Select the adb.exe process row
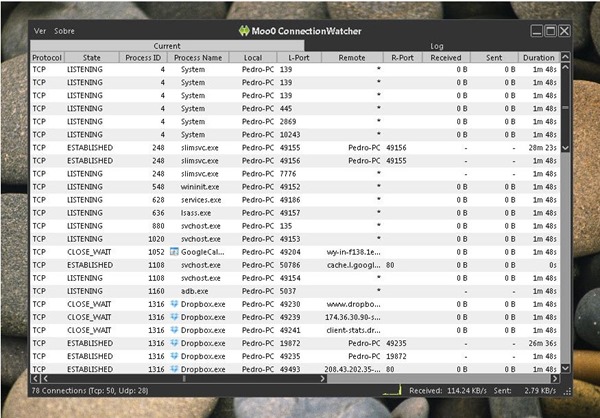600x418 pixels. (295, 291)
